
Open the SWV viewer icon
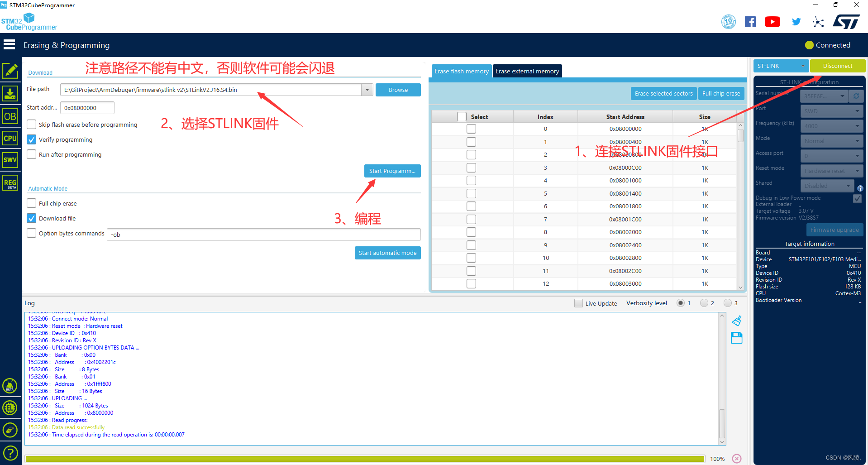pos(10,160)
